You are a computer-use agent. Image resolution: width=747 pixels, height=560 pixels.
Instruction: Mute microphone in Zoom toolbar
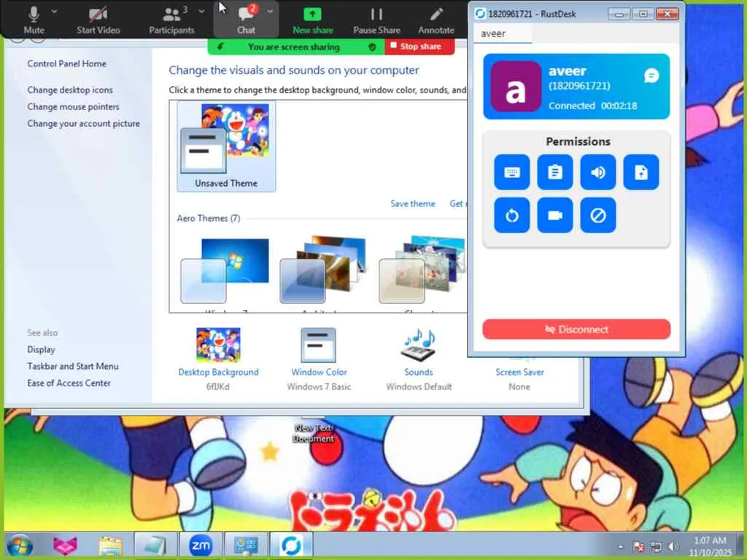click(34, 20)
